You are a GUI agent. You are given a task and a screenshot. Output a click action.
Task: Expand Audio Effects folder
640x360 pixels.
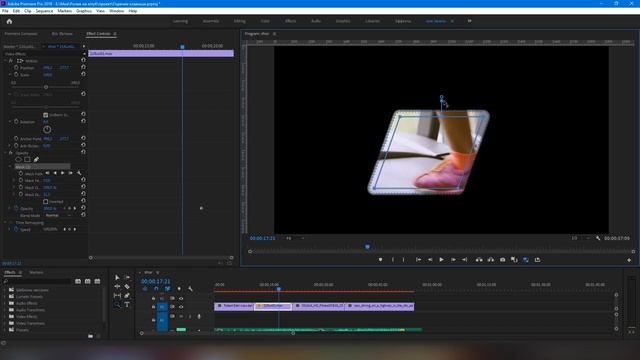click(x=5, y=303)
